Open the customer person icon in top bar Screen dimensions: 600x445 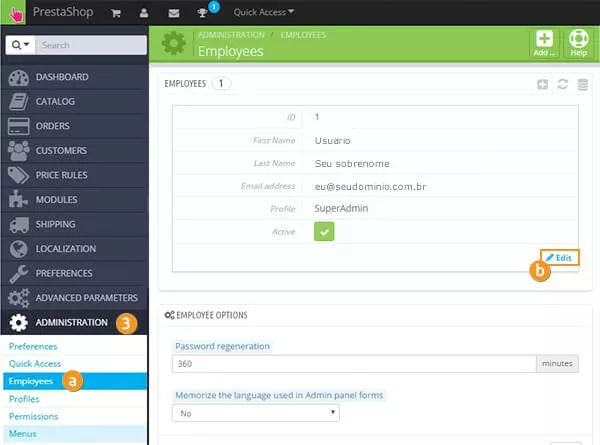pos(144,13)
